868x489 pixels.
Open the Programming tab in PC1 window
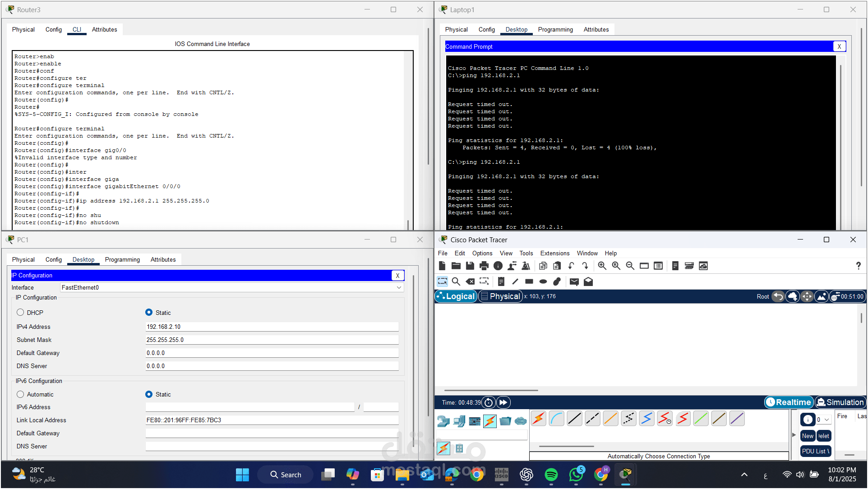(x=122, y=259)
